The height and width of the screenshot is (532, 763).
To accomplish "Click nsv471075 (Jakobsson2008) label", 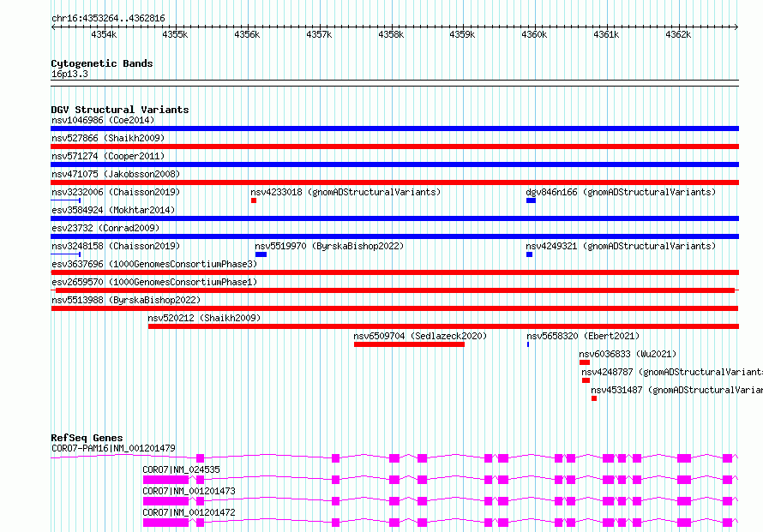I will pos(116,174).
